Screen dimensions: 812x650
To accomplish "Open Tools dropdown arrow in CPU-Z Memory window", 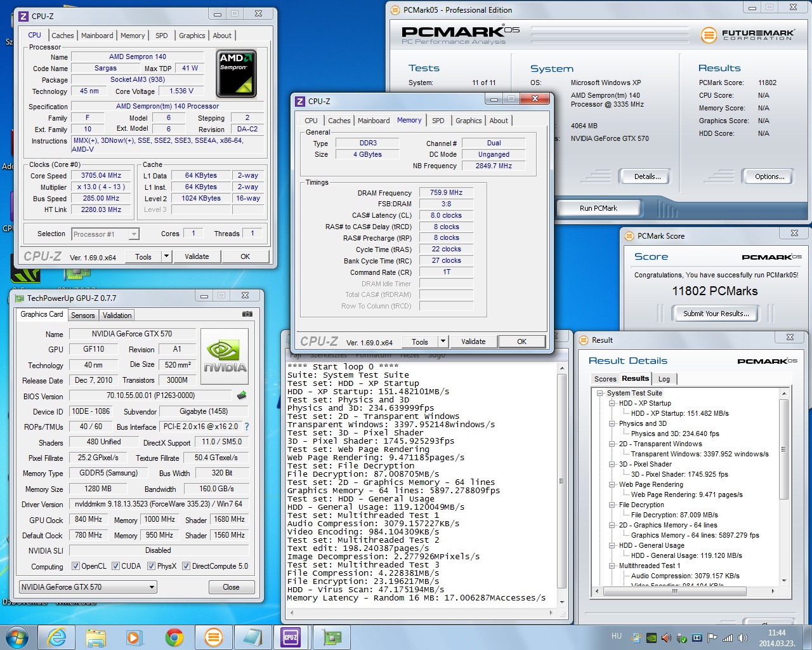I will (443, 342).
